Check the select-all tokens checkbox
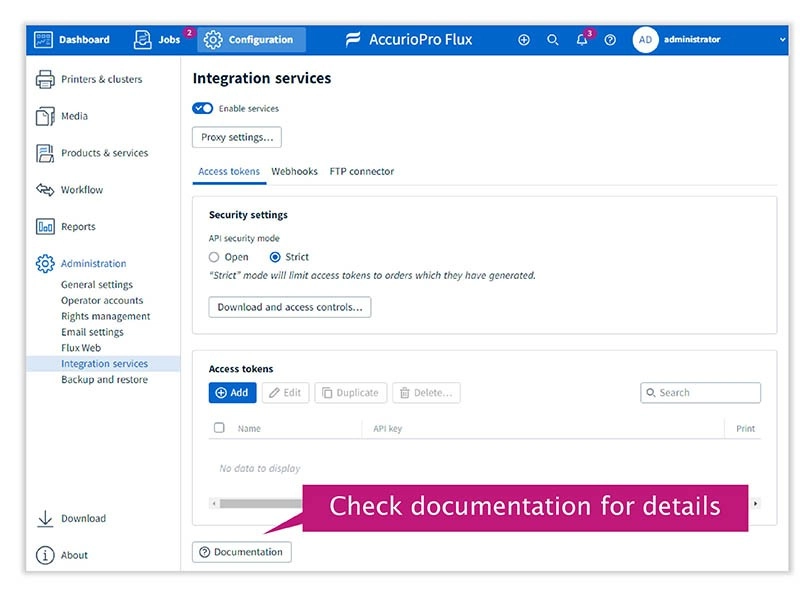 [219, 428]
